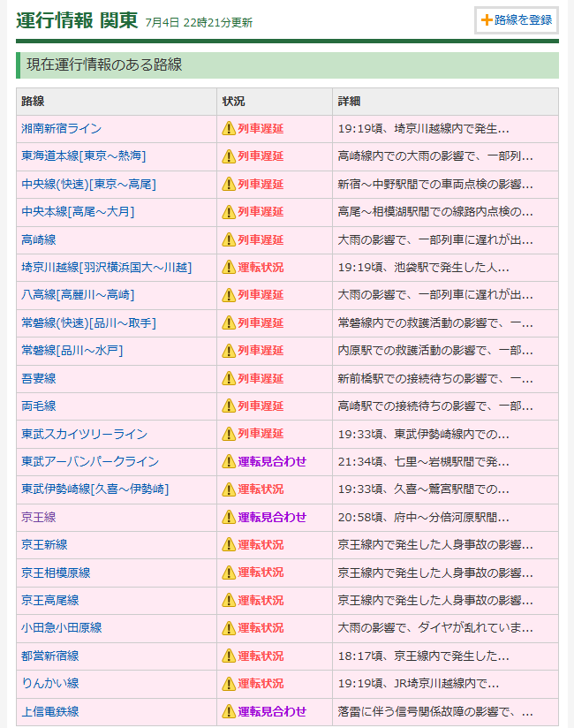Open the 小田急小田原線 link
The image size is (574, 728).
tap(62, 627)
